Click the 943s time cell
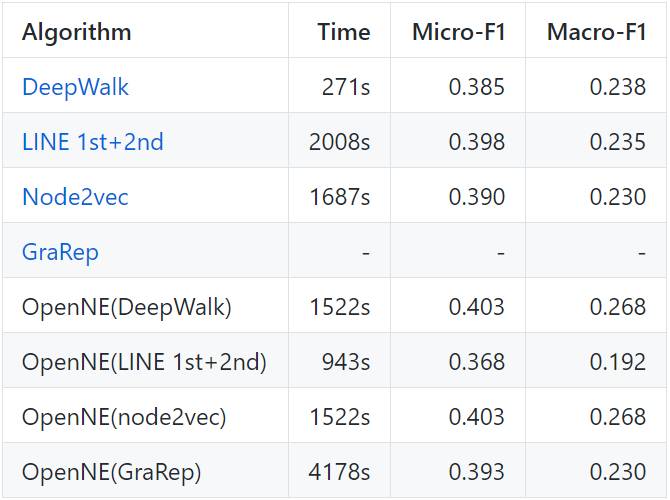The height and width of the screenshot is (500, 670). tap(348, 362)
